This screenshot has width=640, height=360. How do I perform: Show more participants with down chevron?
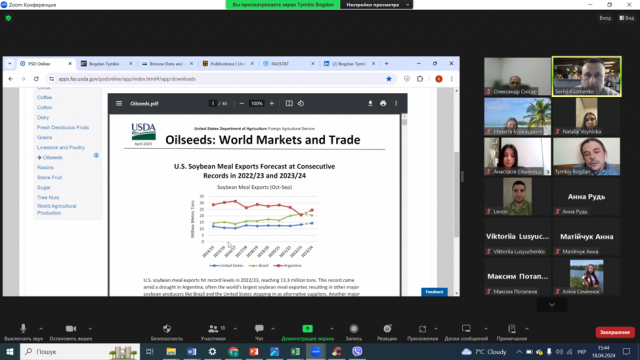552,304
